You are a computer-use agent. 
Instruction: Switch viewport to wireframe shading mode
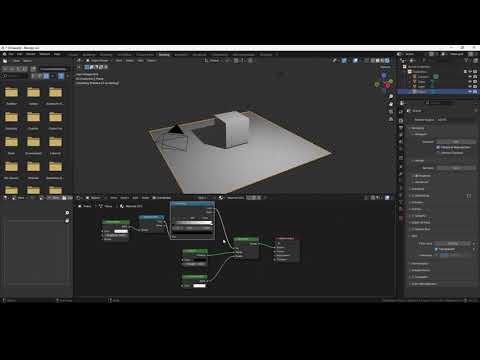[x=373, y=60]
